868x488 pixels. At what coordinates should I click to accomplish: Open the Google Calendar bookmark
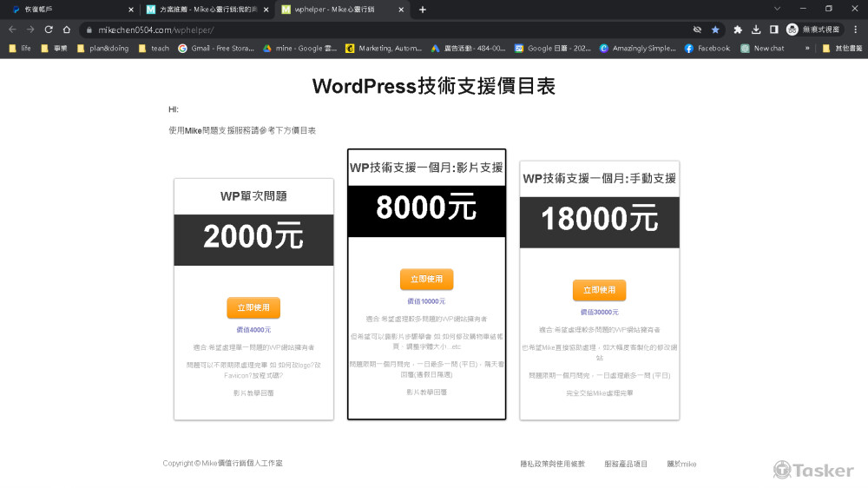[552, 48]
